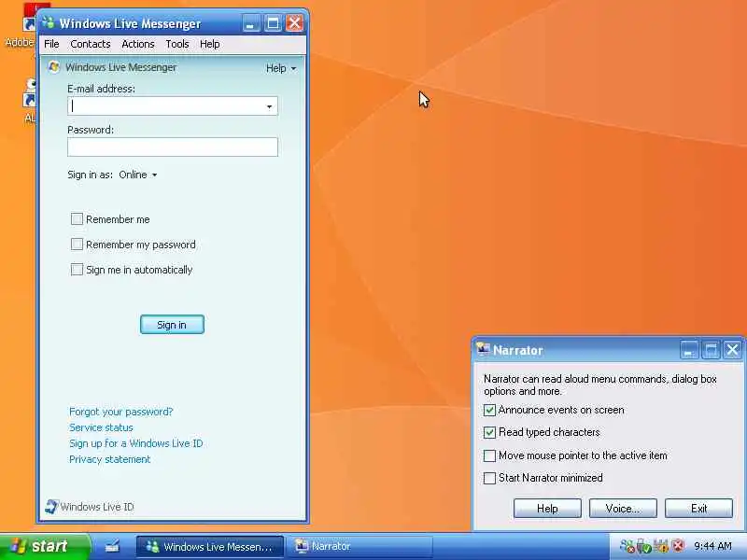The image size is (747, 560).
Task: Open the Service status link
Action: tap(101, 427)
